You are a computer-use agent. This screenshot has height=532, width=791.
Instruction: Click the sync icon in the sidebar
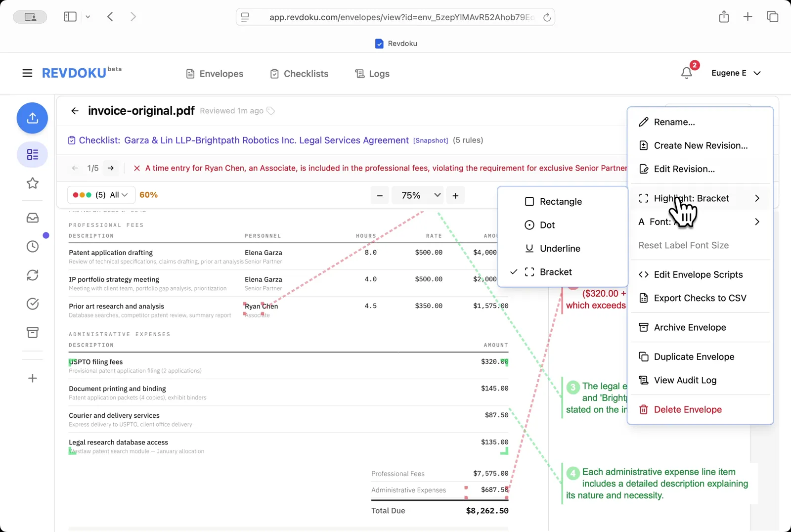click(x=32, y=275)
